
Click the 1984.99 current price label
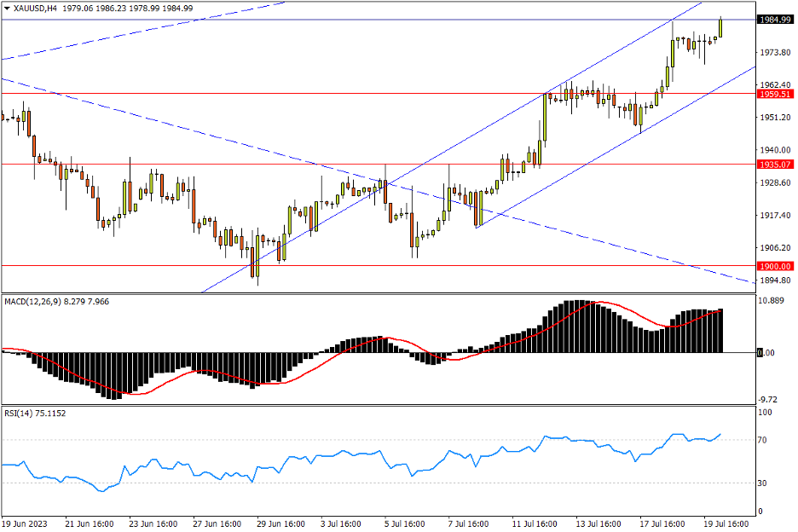point(776,20)
